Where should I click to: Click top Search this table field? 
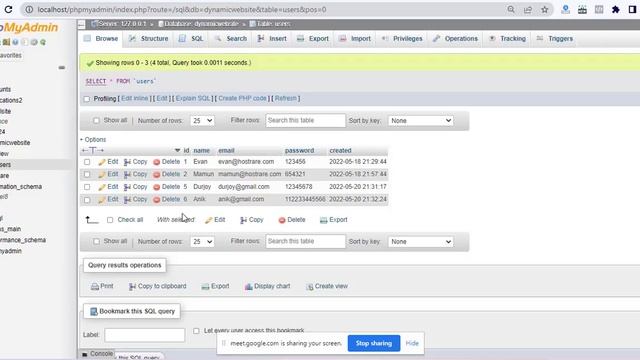click(x=305, y=120)
